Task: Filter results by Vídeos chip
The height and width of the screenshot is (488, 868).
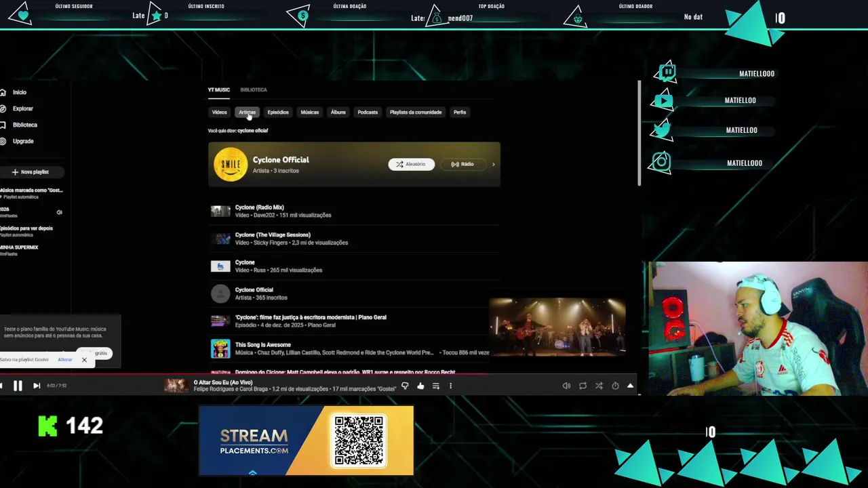Action: (x=219, y=113)
